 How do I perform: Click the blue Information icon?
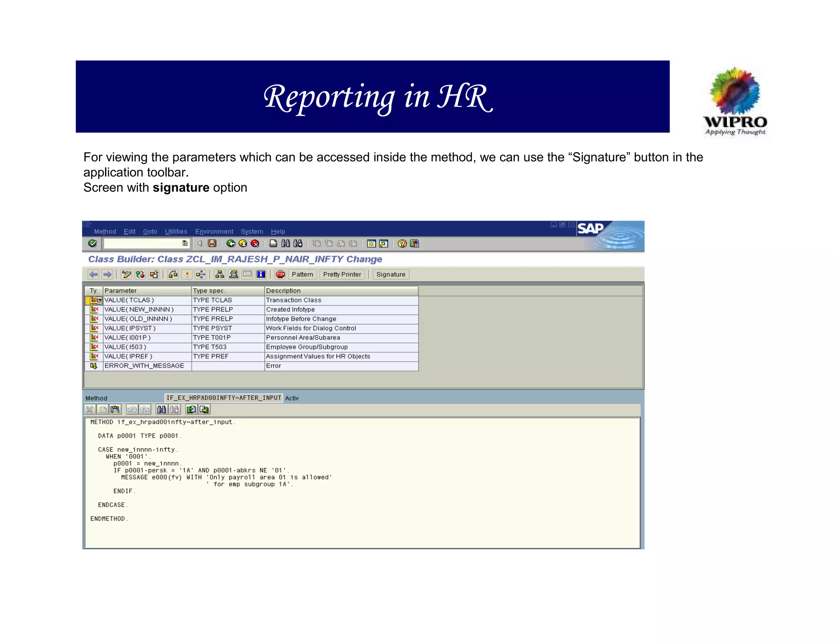click(x=261, y=274)
